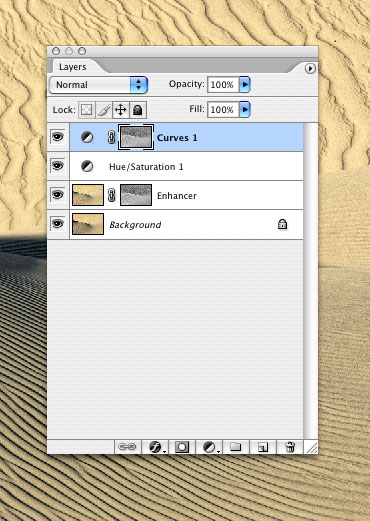Delete layer with trash icon
Image resolution: width=370 pixels, height=521 pixels.
click(x=290, y=447)
